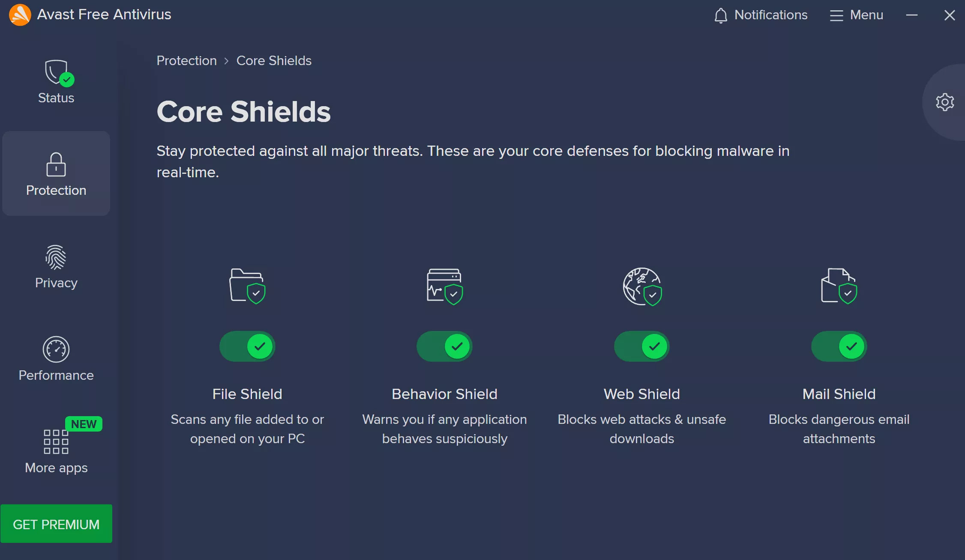The height and width of the screenshot is (560, 965).
Task: Go to the Status section
Action: pos(56,82)
